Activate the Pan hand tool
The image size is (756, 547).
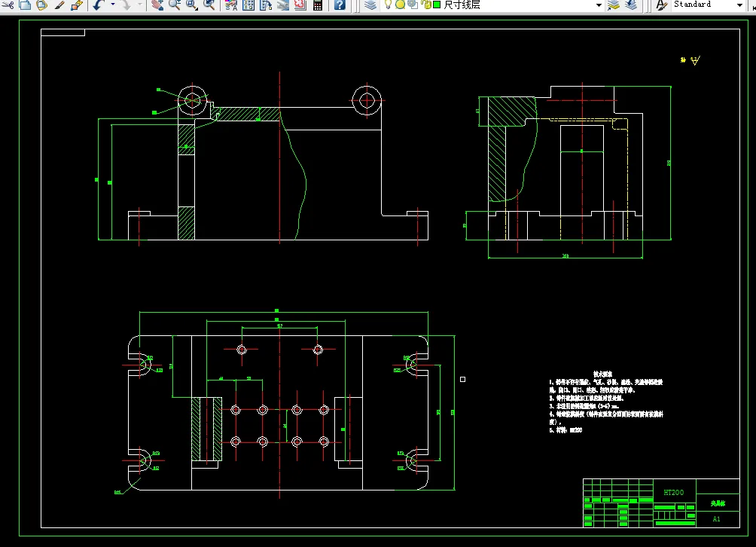[157, 5]
